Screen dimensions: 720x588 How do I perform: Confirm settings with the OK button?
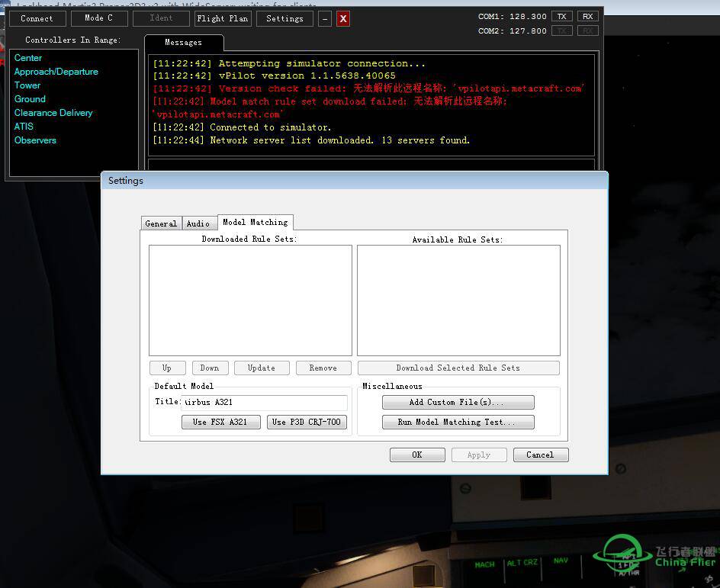tap(417, 455)
